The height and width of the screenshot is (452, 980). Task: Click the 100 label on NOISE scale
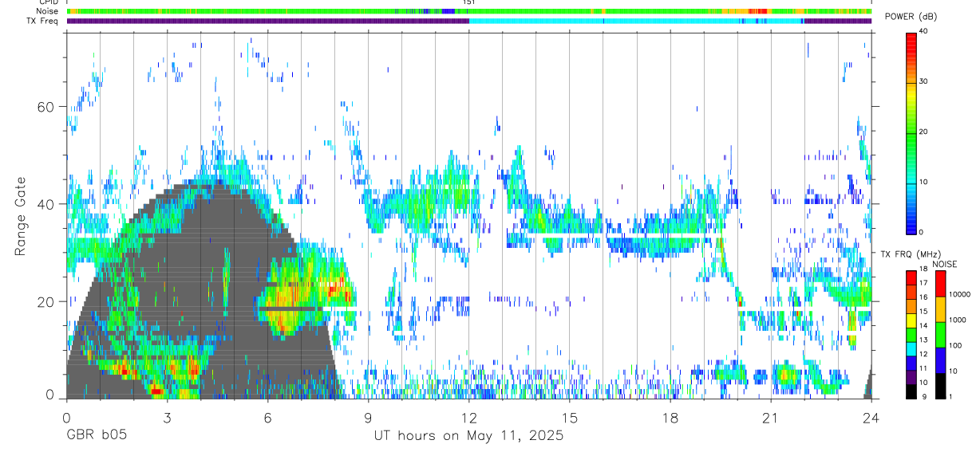[956, 347]
